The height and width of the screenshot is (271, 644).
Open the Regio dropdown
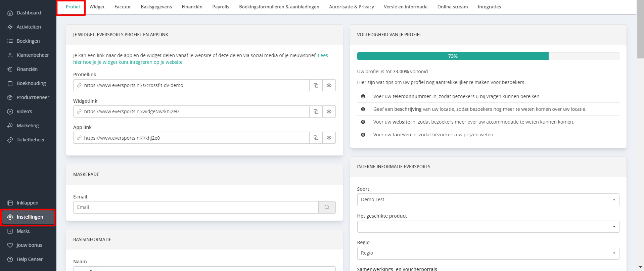[x=488, y=253]
